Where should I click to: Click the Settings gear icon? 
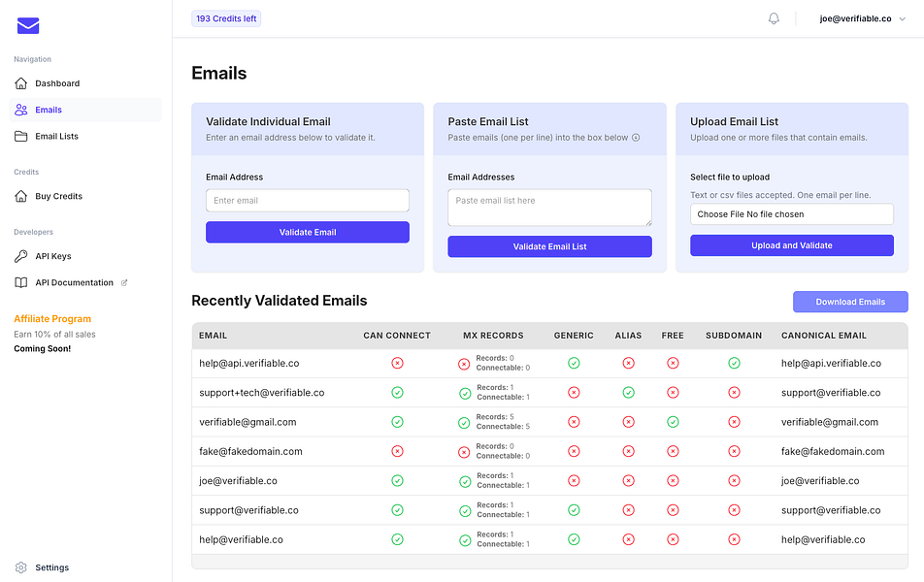[x=21, y=567]
